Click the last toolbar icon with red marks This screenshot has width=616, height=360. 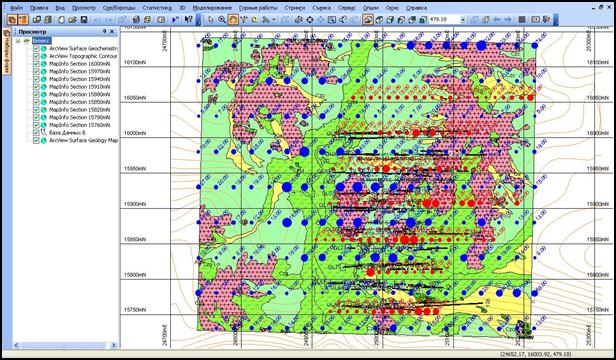tap(546, 19)
